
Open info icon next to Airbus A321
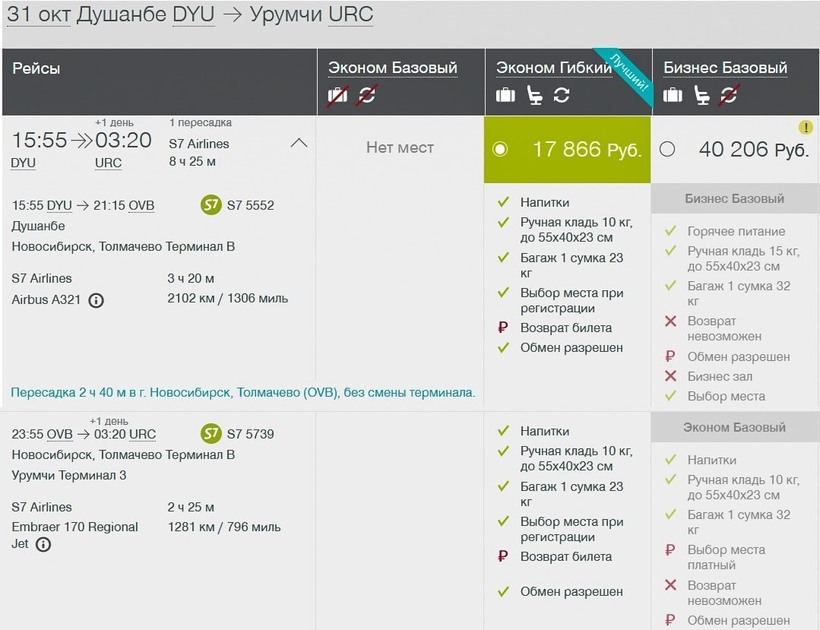96,300
